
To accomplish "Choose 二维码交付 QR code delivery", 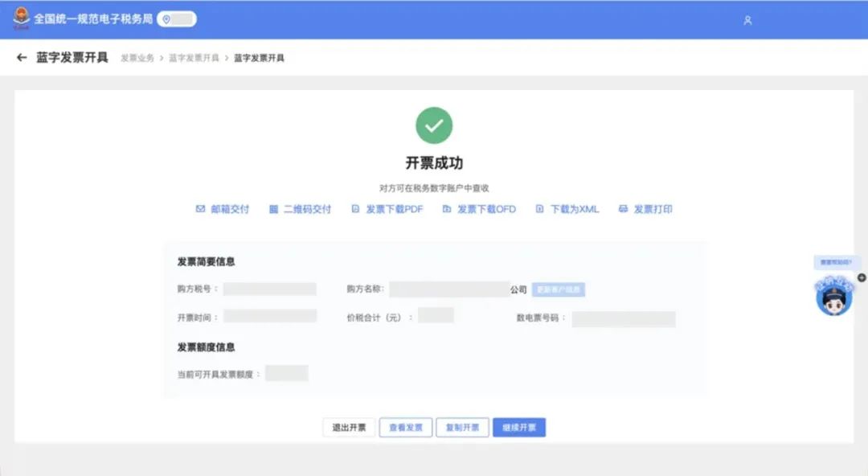I will [x=300, y=209].
